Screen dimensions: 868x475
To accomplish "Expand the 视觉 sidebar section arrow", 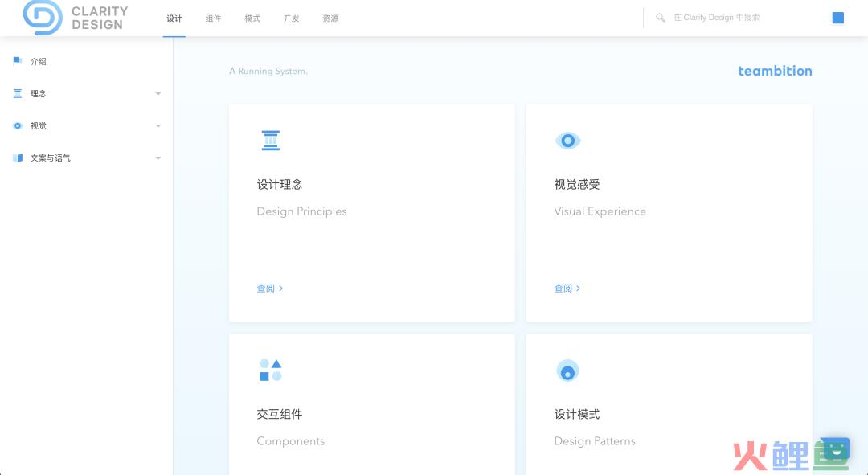I will coord(158,125).
